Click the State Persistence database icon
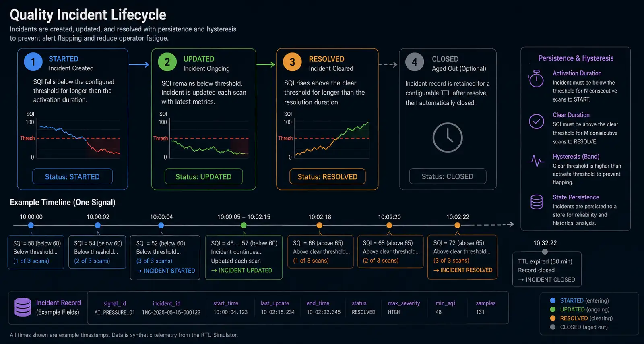The image size is (644, 344). [x=536, y=202]
